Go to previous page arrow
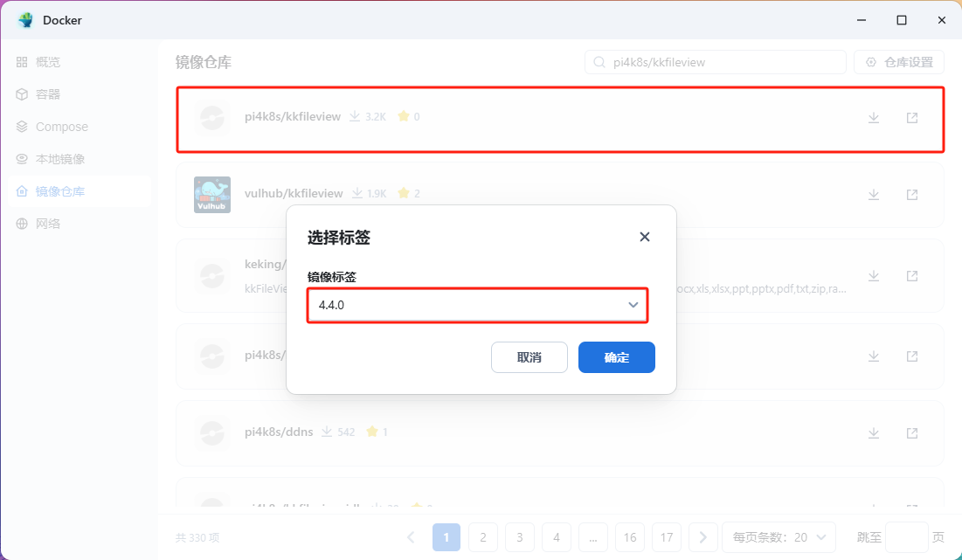Screen dimensions: 962x560 coord(411,537)
